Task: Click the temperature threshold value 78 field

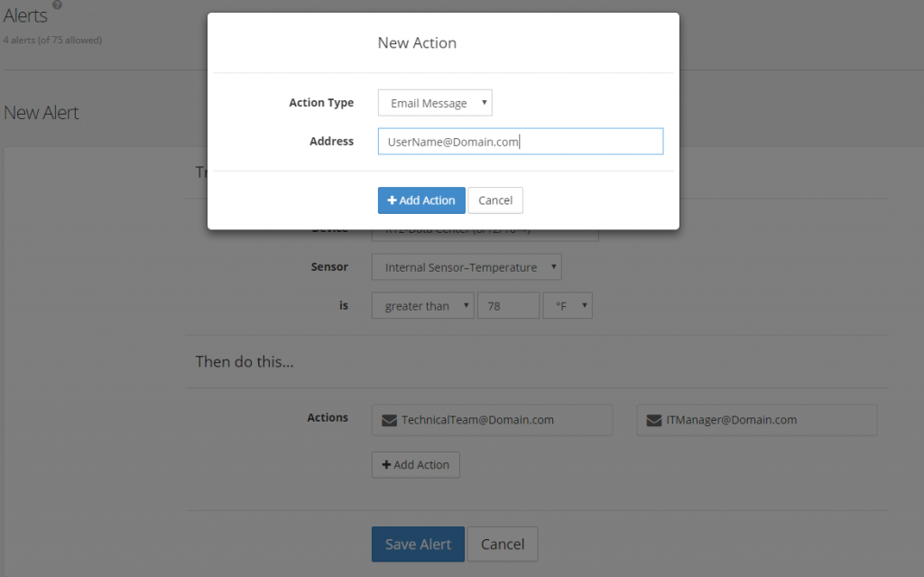Action: tap(508, 305)
